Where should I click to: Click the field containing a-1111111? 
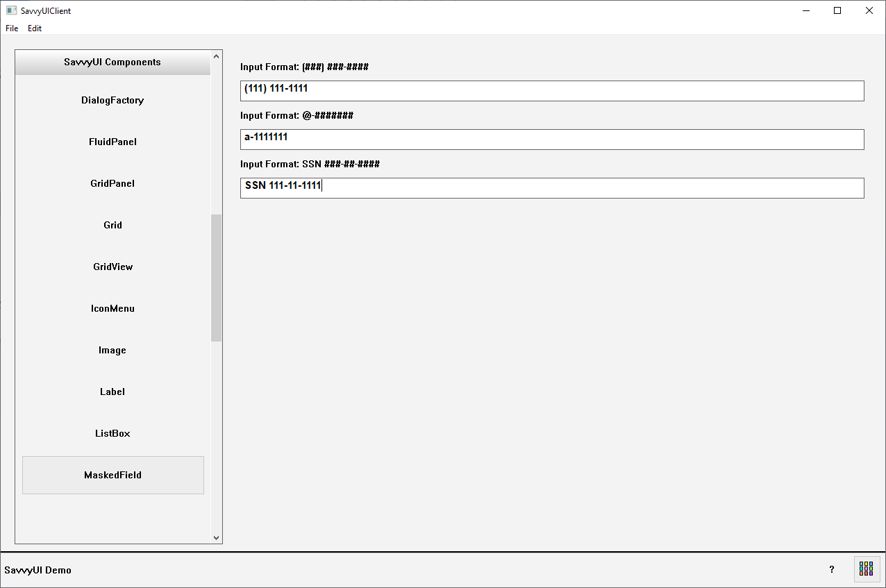pyautogui.click(x=551, y=140)
